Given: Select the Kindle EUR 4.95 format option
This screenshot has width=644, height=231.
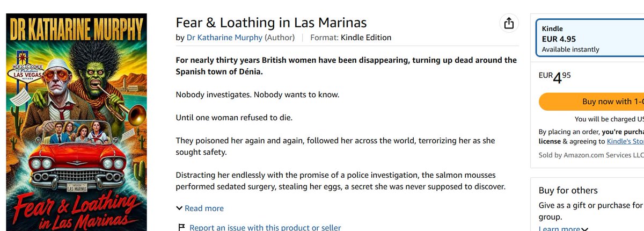Looking at the screenshot, I should point(590,38).
